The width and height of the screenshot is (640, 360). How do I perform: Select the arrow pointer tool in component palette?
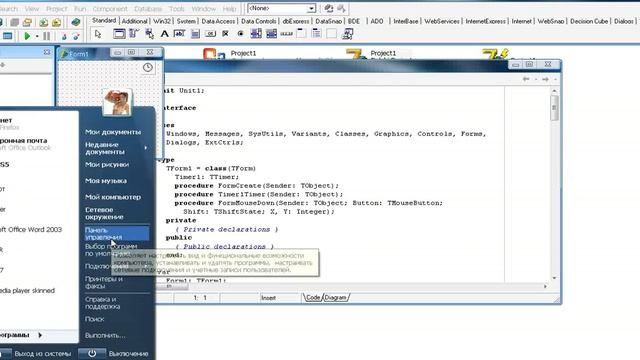coord(98,34)
